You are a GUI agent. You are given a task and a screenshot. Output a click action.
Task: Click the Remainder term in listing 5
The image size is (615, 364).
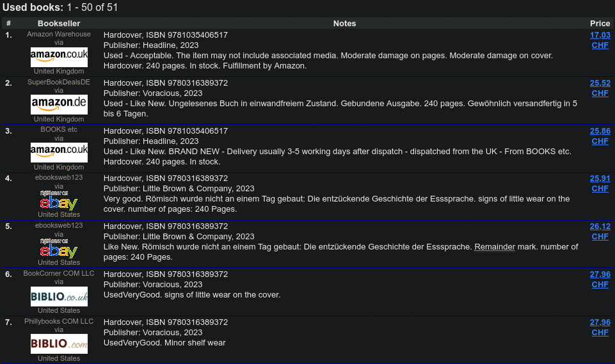pos(495,247)
